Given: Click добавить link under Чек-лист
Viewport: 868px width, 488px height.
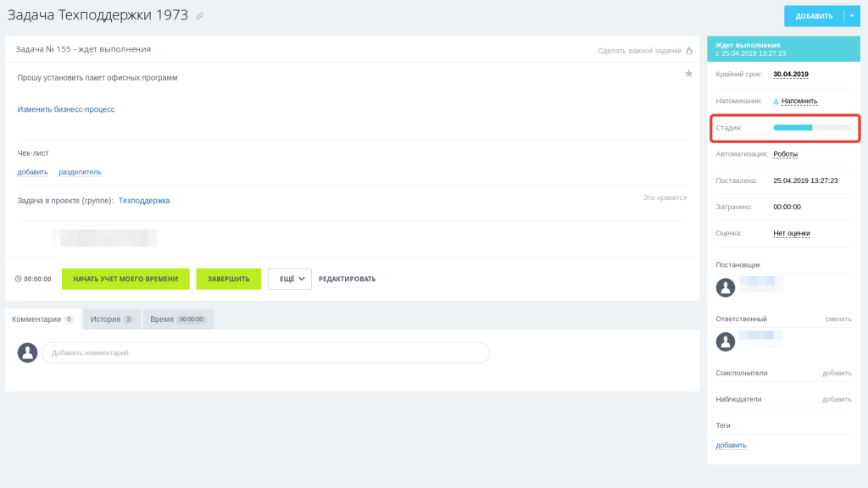Looking at the screenshot, I should 33,172.
